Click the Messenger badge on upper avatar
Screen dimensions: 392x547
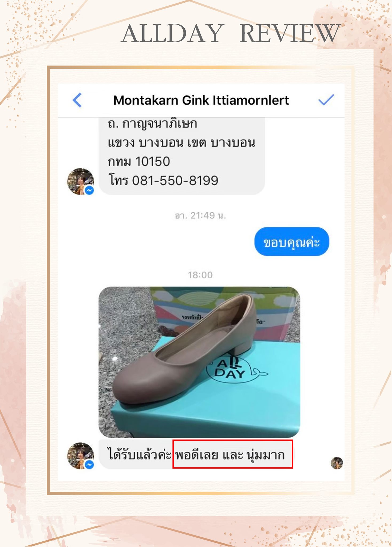coord(89,190)
